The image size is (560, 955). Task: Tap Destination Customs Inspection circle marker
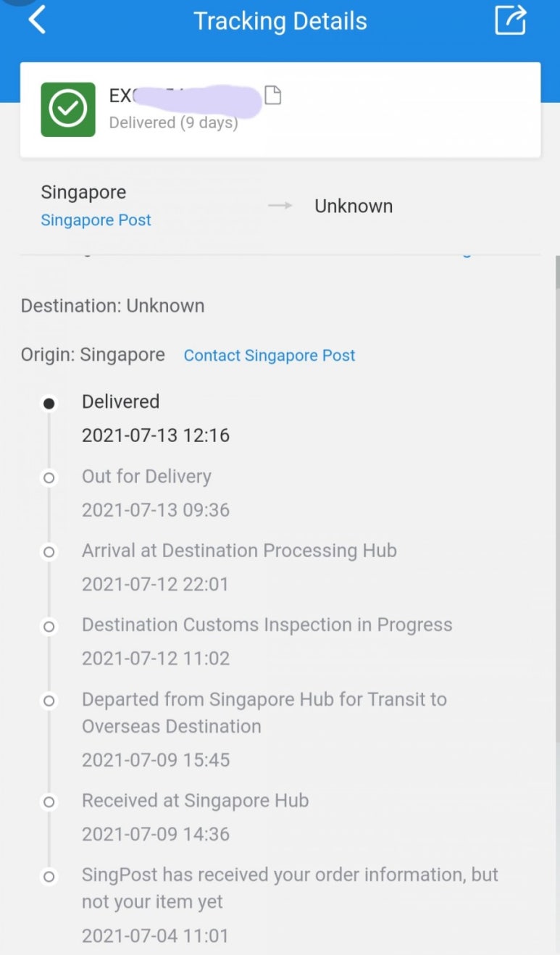(49, 627)
